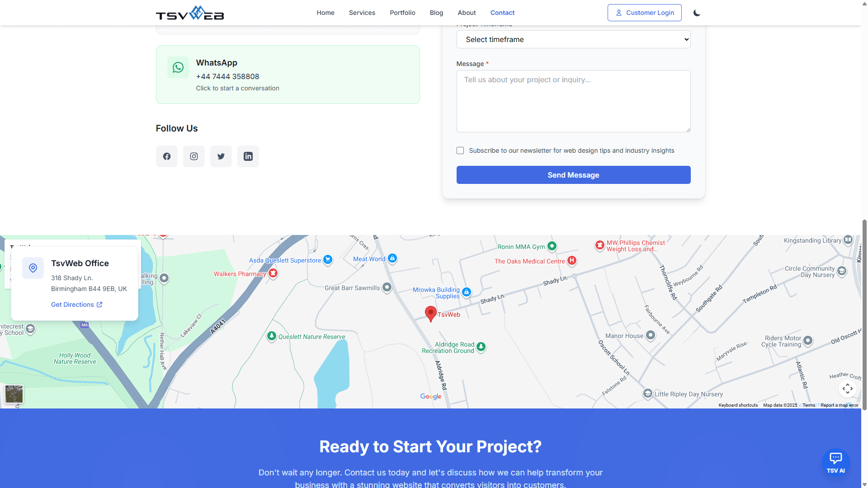The height and width of the screenshot is (488, 868).
Task: Open the LinkedIn social icon
Action: tap(248, 156)
